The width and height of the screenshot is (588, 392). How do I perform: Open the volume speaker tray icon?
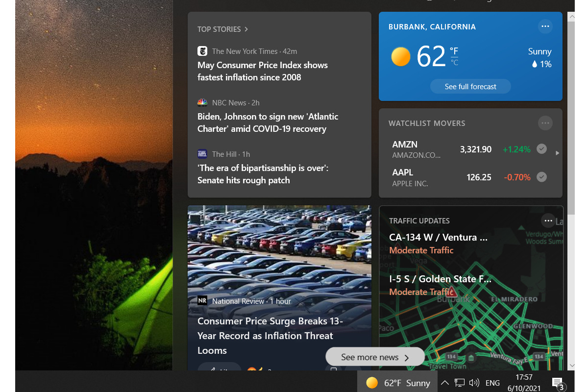click(474, 383)
